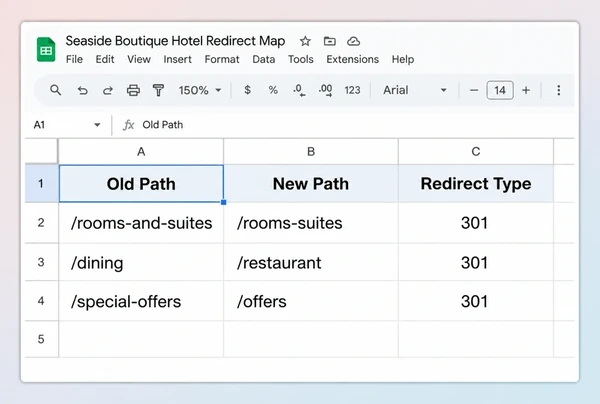Viewport: 600px width, 404px height.
Task: Move document using the folder icon
Action: (329, 41)
